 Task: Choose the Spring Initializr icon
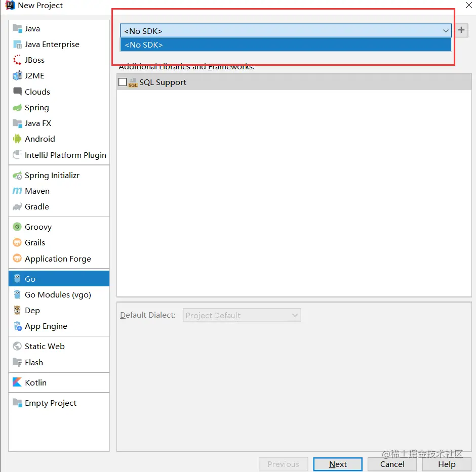(x=17, y=176)
